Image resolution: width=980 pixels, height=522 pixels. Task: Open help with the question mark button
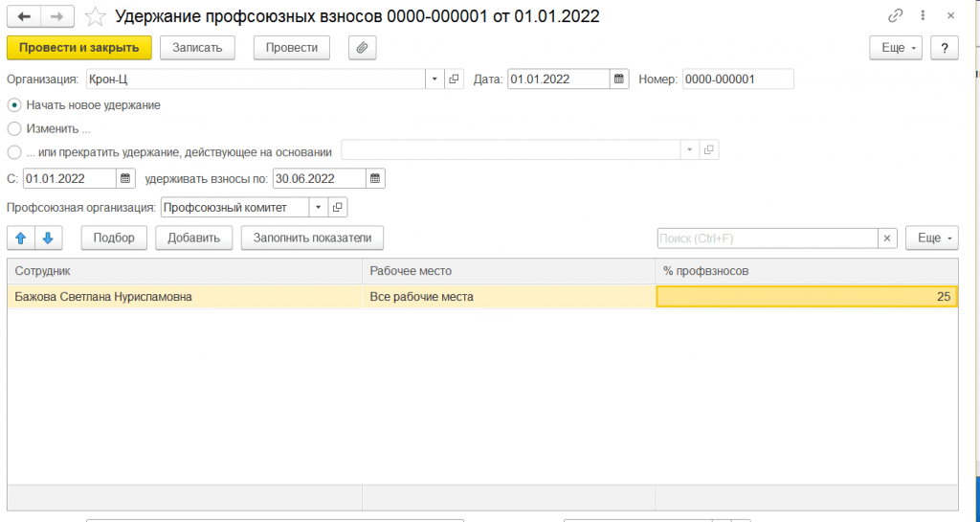pos(945,48)
